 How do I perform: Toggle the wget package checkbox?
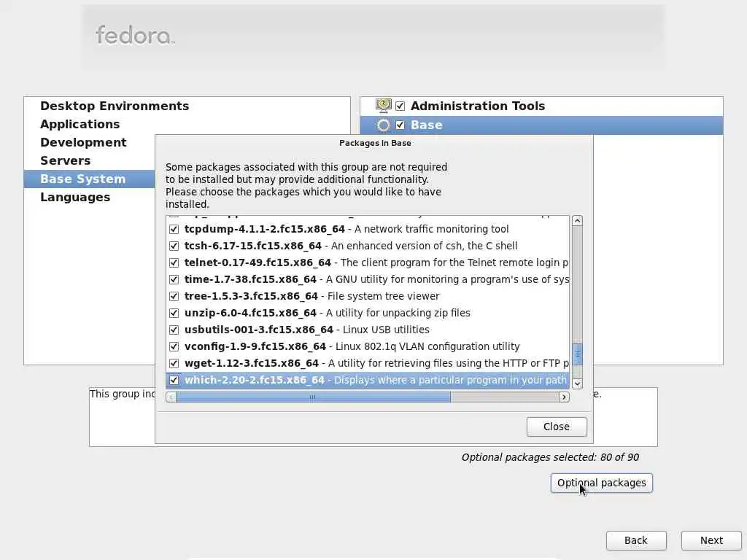point(174,363)
